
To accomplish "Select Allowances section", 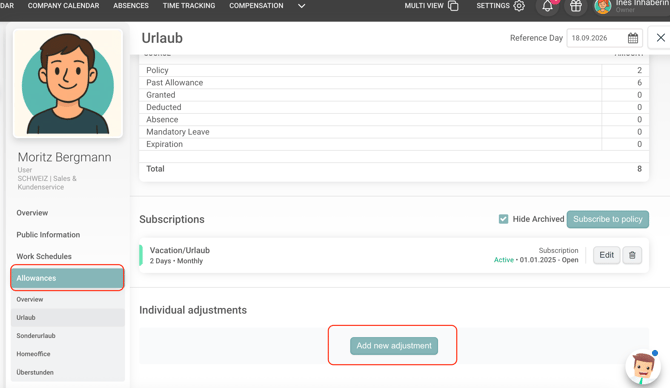I will 68,278.
